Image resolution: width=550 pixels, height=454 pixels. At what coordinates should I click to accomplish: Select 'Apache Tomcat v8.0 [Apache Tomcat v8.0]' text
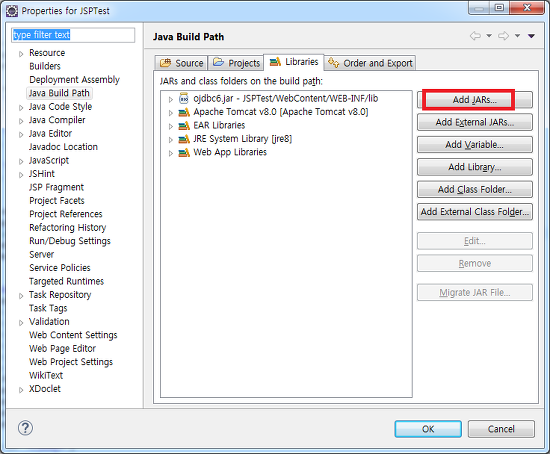281,112
